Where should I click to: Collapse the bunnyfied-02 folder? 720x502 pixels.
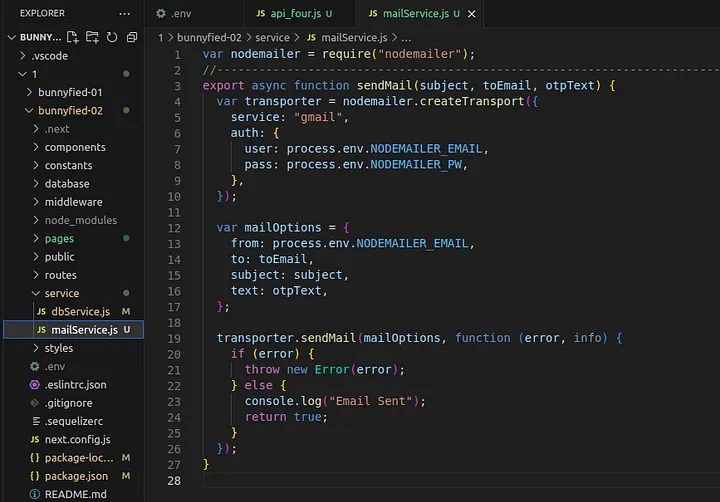pyautogui.click(x=29, y=111)
